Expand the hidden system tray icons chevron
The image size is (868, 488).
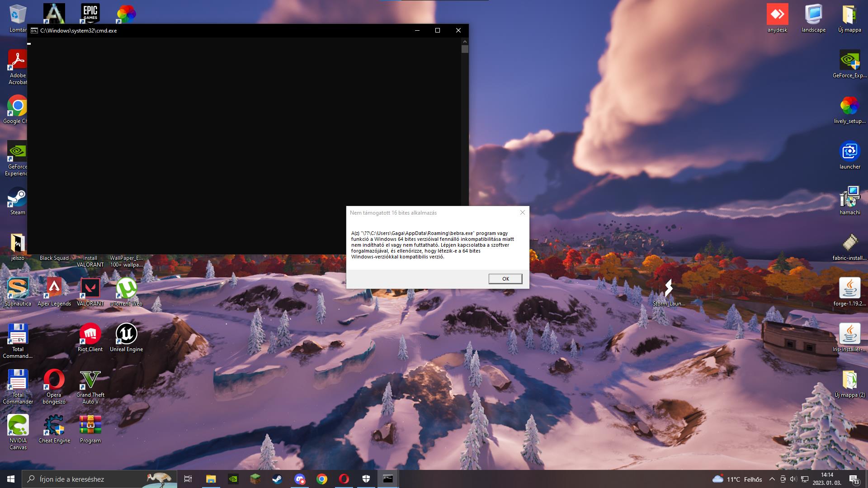tap(772, 479)
